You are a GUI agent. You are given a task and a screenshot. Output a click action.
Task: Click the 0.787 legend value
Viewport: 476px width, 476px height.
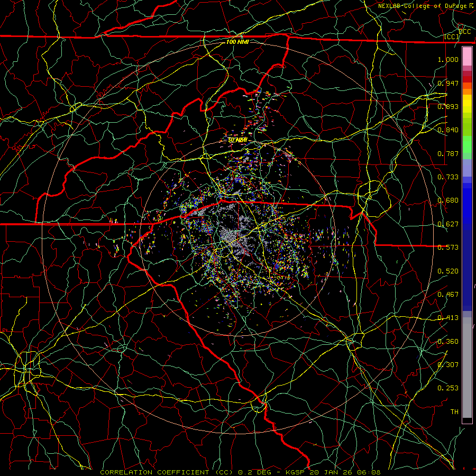[448, 153]
